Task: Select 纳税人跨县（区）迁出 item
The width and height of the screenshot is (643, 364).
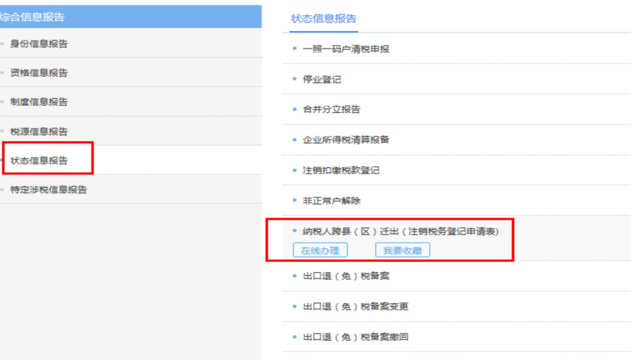Action: point(400,231)
